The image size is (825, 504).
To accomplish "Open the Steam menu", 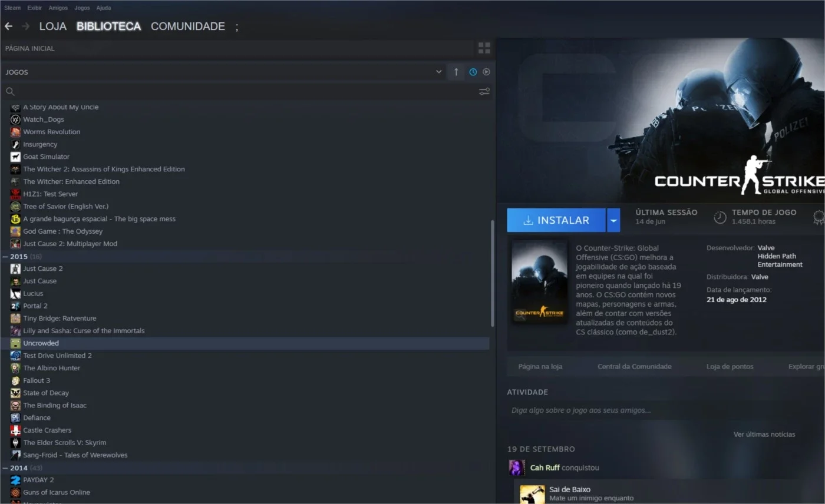I will [12, 8].
